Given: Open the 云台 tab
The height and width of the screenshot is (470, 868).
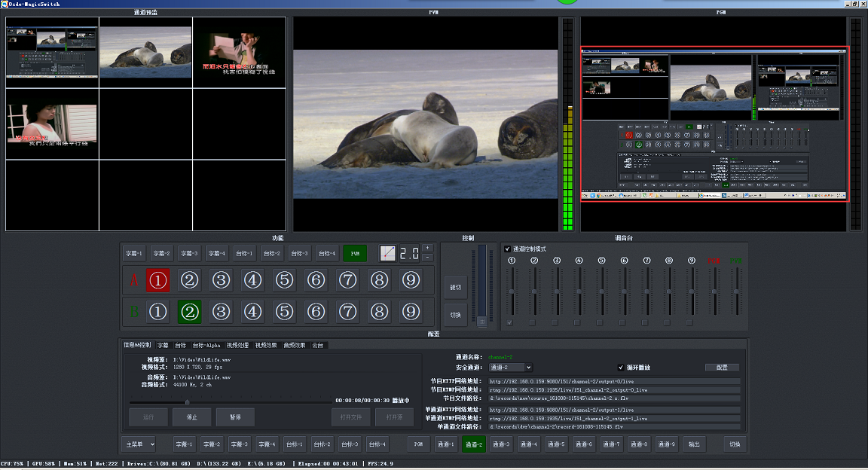Looking at the screenshot, I should 318,346.
